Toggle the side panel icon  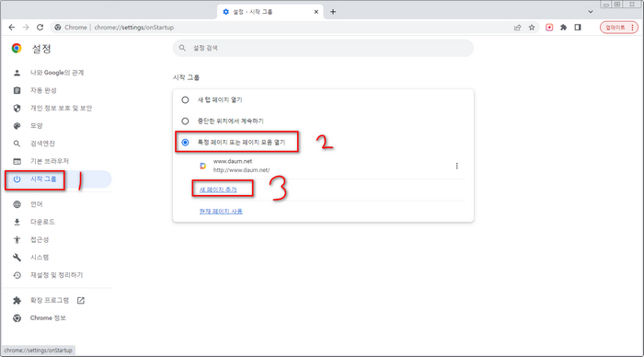[578, 28]
